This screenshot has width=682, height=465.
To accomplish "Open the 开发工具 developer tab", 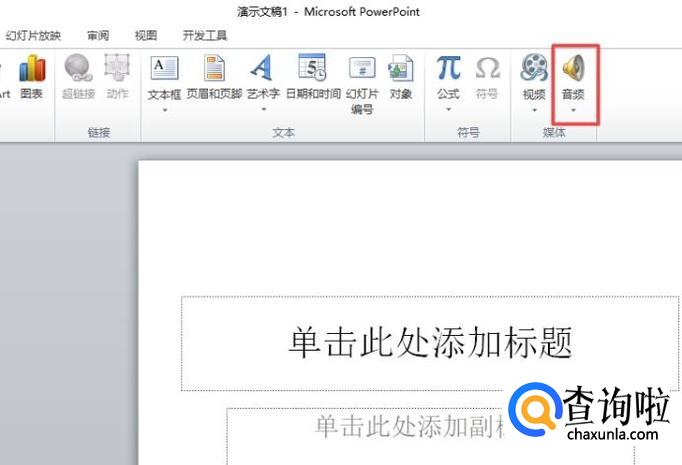I will point(205,35).
